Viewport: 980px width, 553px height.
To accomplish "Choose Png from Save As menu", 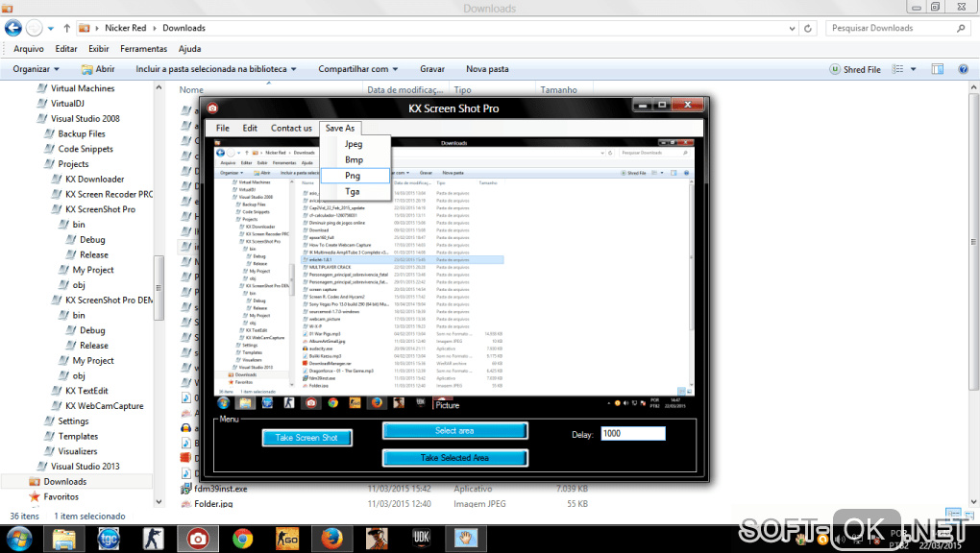I will click(x=354, y=176).
